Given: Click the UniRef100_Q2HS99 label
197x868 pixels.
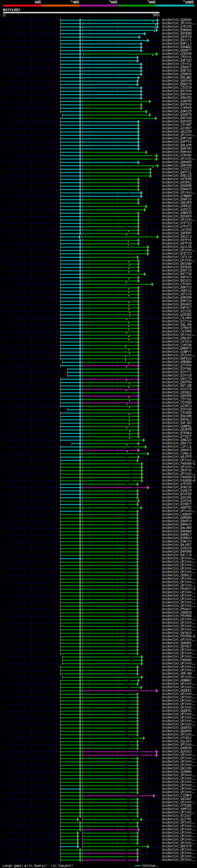Looking at the screenshot, I should click(x=177, y=54).
